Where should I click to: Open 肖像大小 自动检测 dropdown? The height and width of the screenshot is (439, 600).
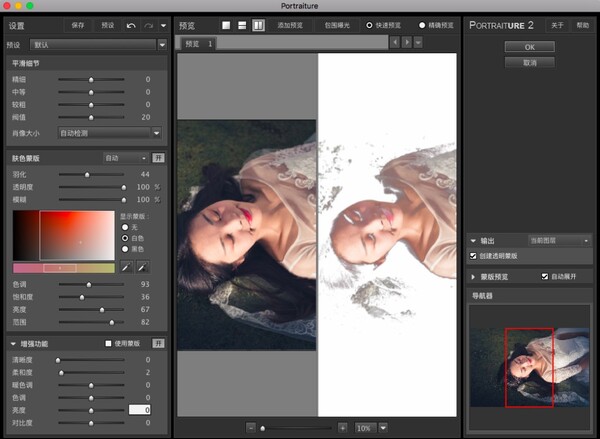[x=157, y=133]
